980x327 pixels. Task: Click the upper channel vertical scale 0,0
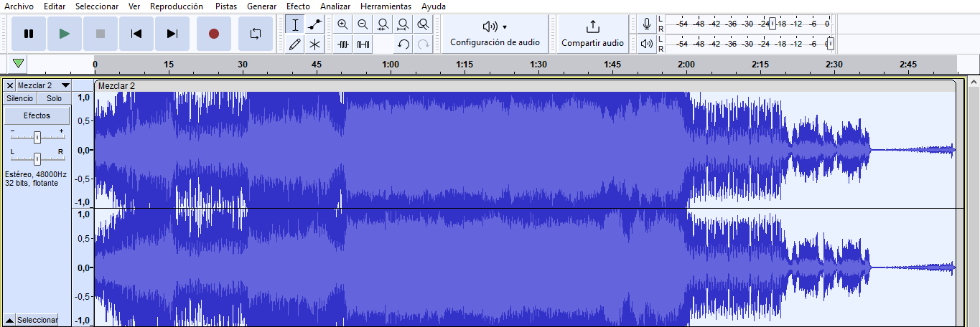point(83,151)
